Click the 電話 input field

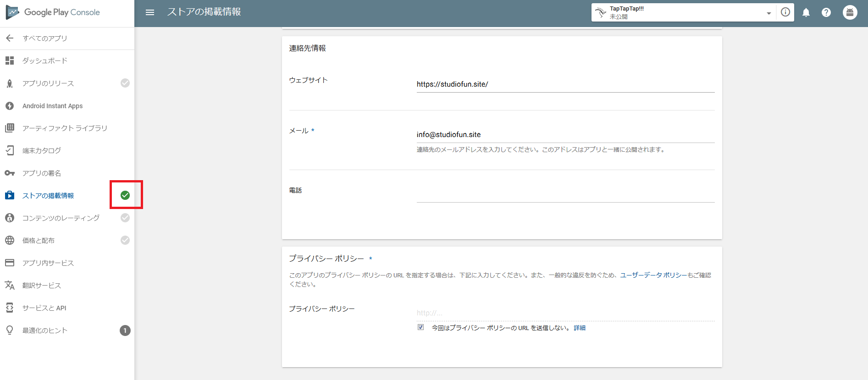(565, 194)
